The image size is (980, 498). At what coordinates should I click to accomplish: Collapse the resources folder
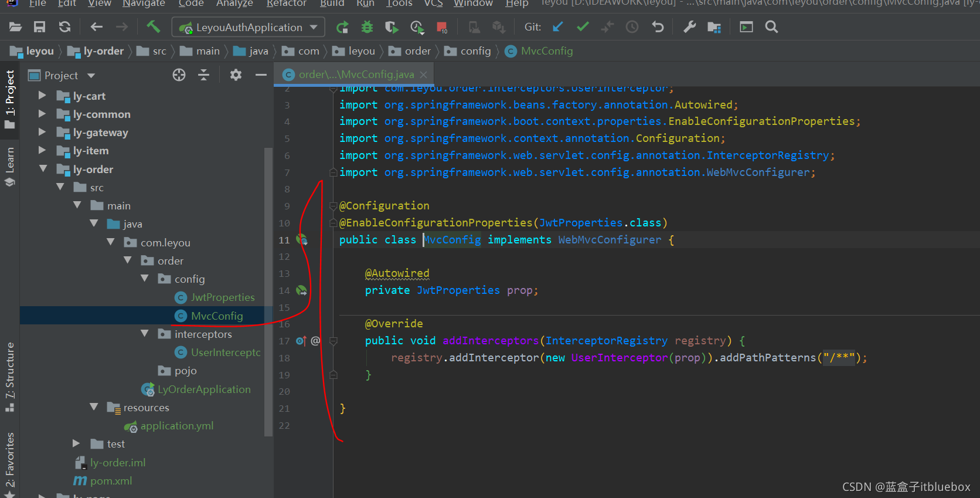click(x=94, y=407)
